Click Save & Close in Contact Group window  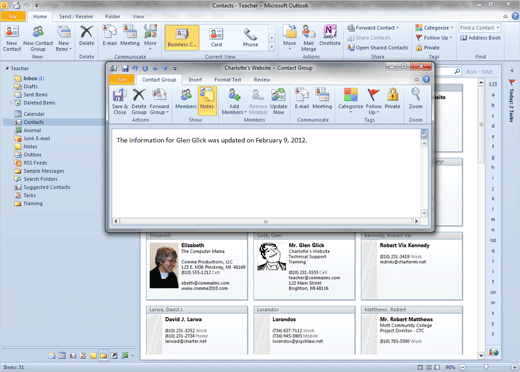point(120,101)
